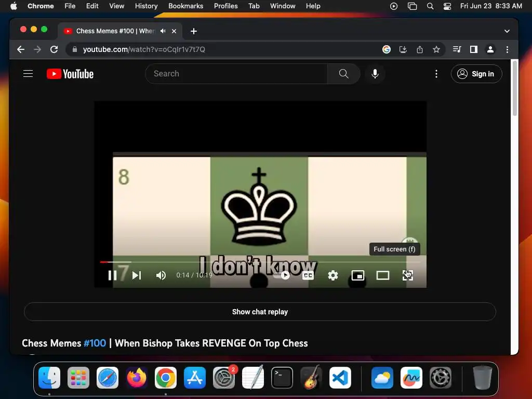Mute the tab via its speaker icon

click(x=163, y=31)
